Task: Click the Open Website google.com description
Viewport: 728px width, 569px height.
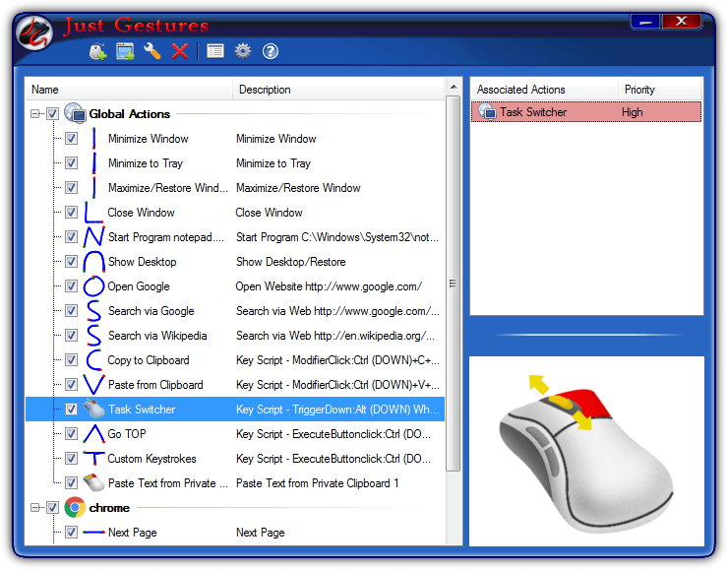Action: (x=329, y=286)
